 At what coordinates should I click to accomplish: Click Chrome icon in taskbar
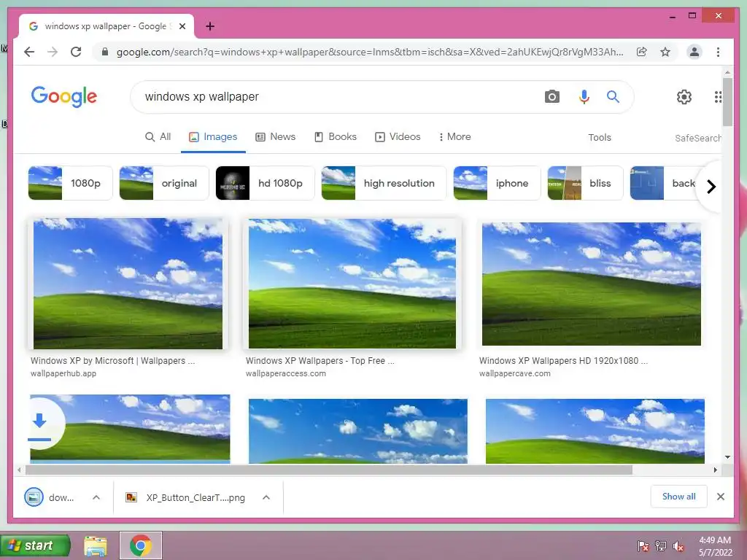[141, 545]
